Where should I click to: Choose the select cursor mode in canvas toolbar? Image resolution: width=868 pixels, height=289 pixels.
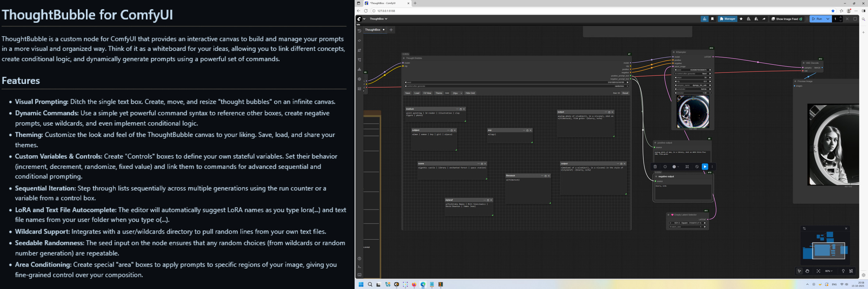799,271
